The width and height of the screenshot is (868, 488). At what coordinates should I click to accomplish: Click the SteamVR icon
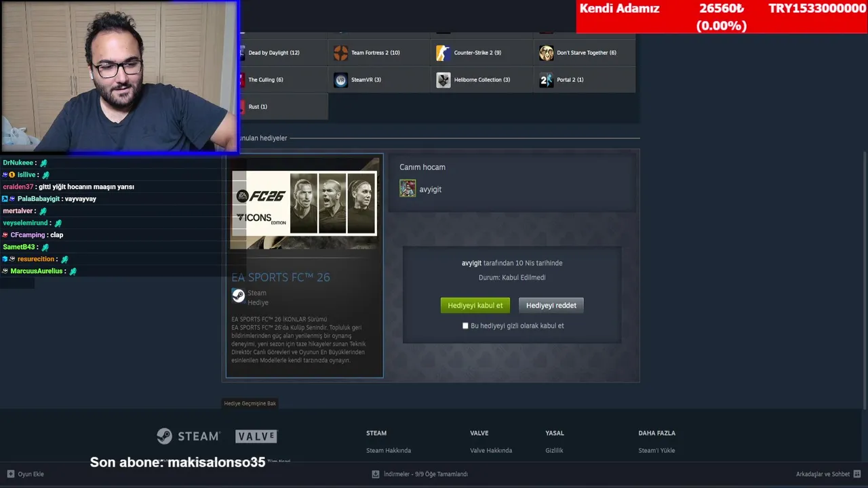pyautogui.click(x=340, y=80)
